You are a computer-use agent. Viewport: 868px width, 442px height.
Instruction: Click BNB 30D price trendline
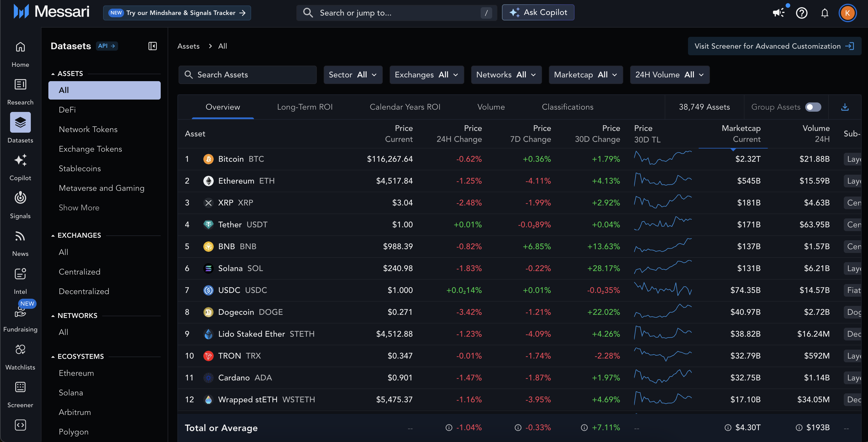663,246
